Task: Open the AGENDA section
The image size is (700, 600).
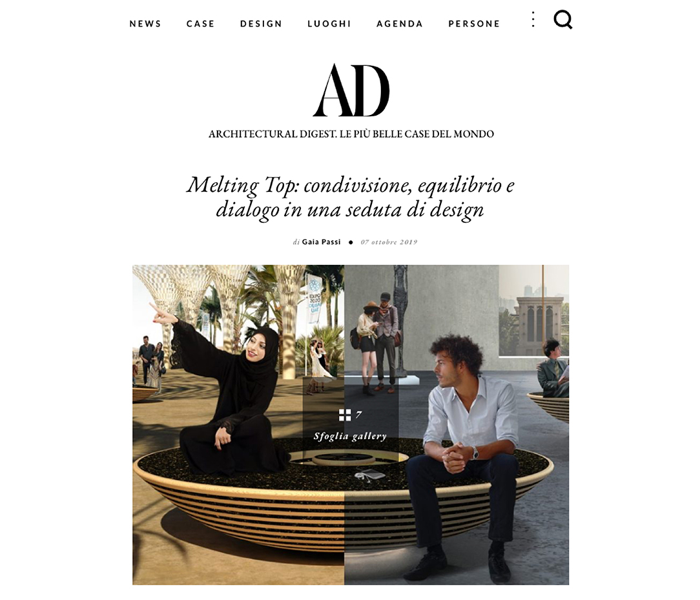Action: (x=400, y=24)
